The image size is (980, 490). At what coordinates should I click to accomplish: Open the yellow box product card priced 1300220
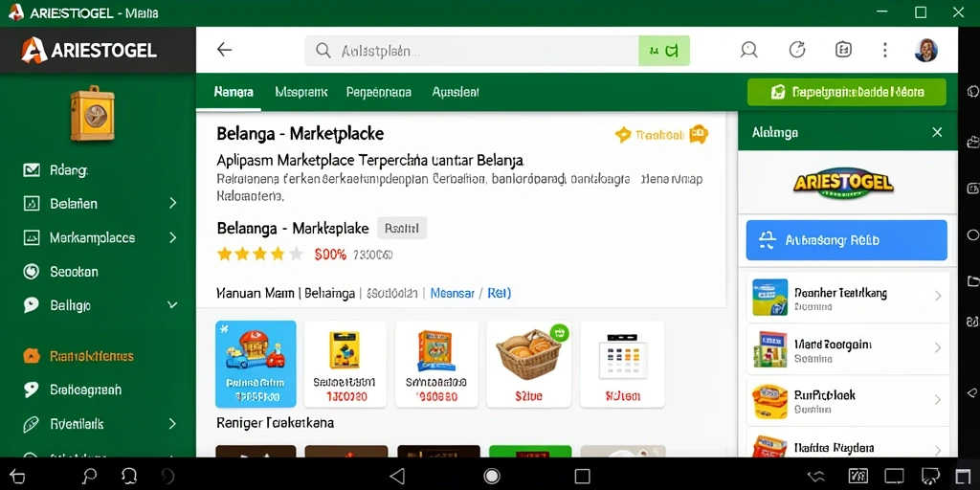pos(345,365)
